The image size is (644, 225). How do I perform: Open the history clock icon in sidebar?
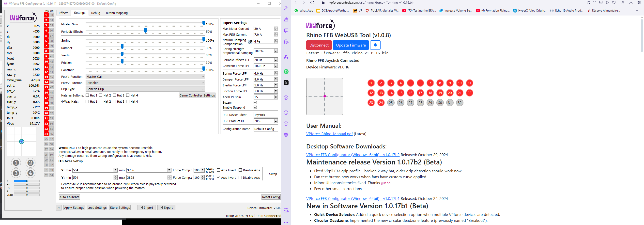[x=286, y=113]
